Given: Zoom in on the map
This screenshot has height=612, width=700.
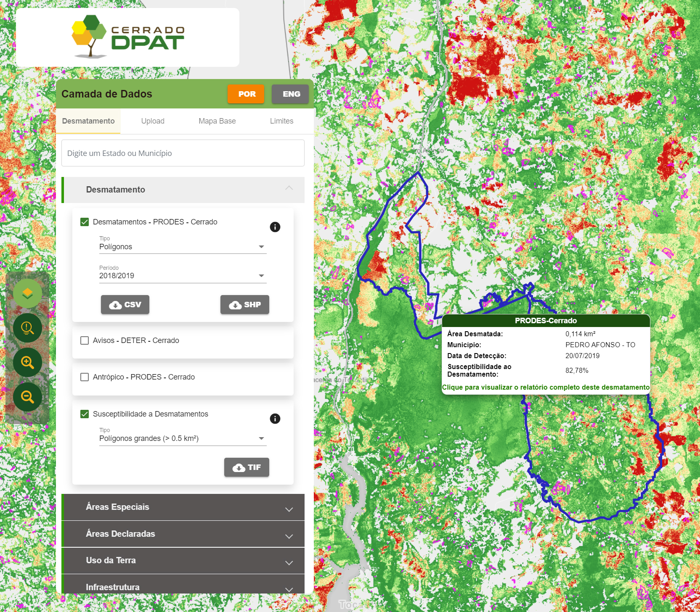Looking at the screenshot, I should tap(27, 362).
